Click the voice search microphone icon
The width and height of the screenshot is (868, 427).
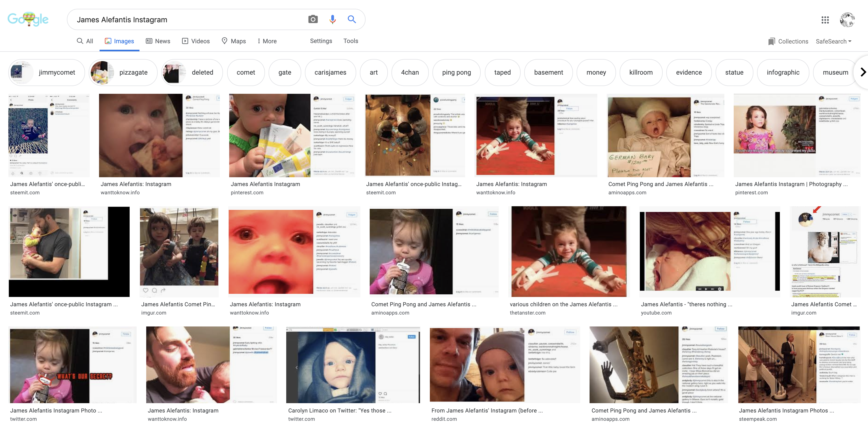(x=332, y=19)
